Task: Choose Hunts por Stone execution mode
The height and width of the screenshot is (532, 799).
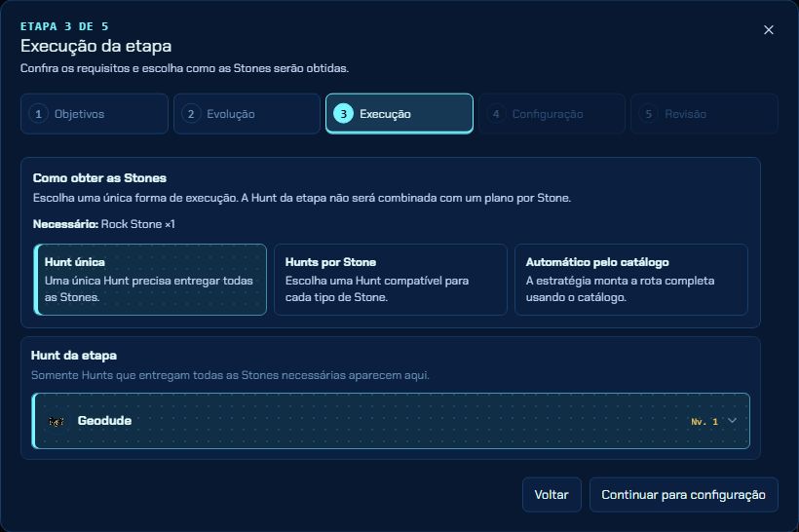Action: tap(391, 280)
